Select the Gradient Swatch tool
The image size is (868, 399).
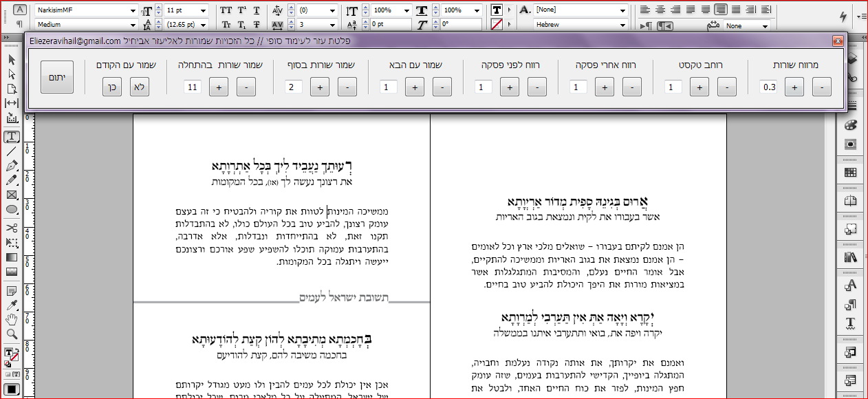click(12, 257)
